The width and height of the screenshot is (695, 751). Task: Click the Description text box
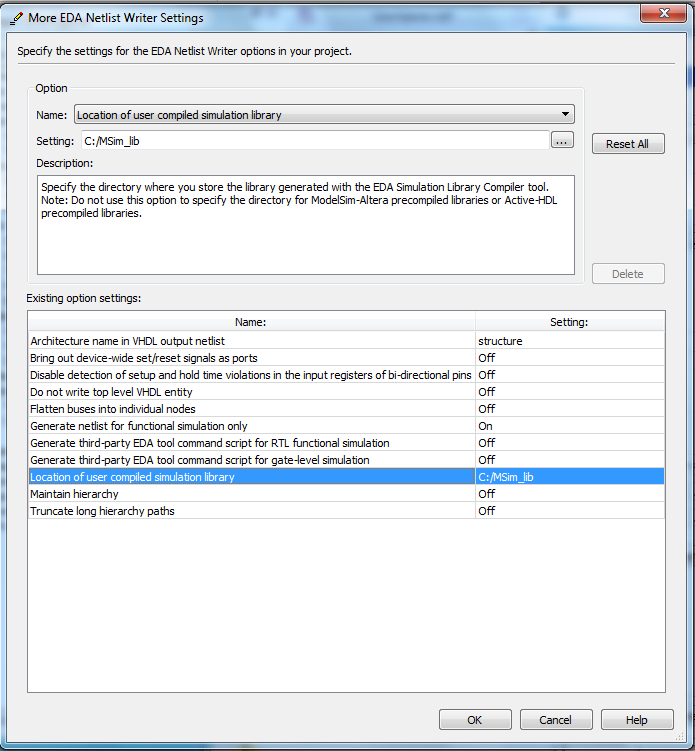306,225
